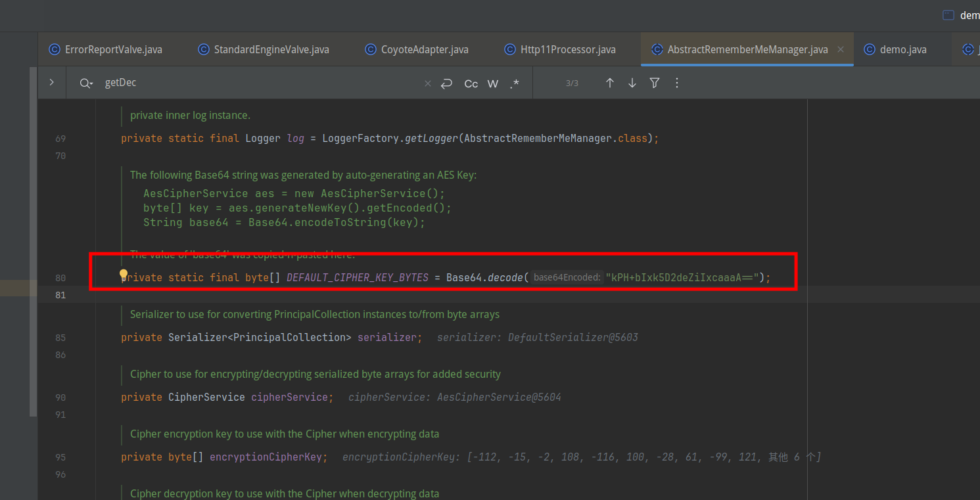
Task: Click the encryptionCipherKey inline byte values
Action: 644,457
